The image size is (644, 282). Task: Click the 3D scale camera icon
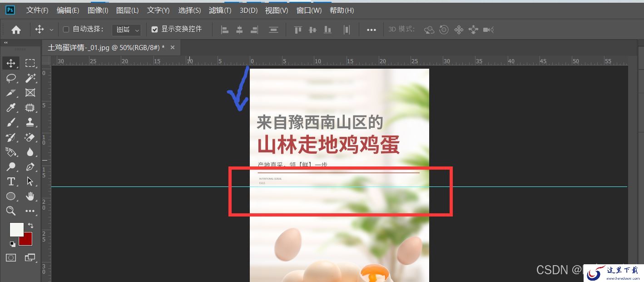pyautogui.click(x=488, y=30)
